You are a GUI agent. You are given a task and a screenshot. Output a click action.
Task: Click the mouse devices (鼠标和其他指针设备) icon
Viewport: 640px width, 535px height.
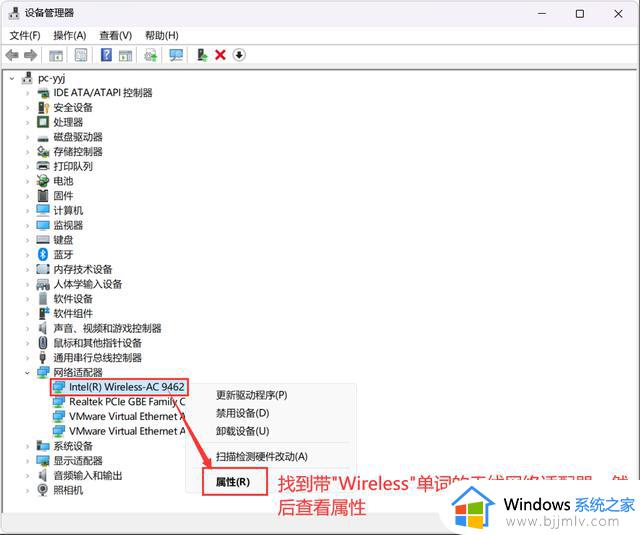pyautogui.click(x=43, y=343)
